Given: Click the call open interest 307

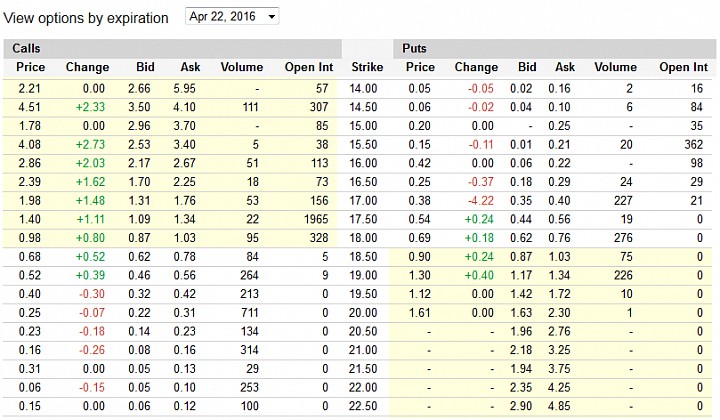Looking at the screenshot, I should (319, 107).
